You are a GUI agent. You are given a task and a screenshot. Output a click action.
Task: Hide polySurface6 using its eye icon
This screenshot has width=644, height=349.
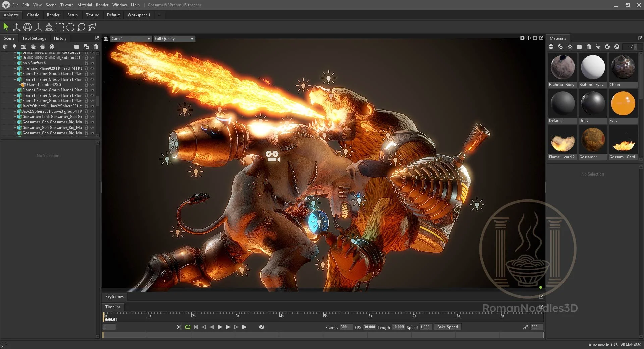(x=92, y=63)
